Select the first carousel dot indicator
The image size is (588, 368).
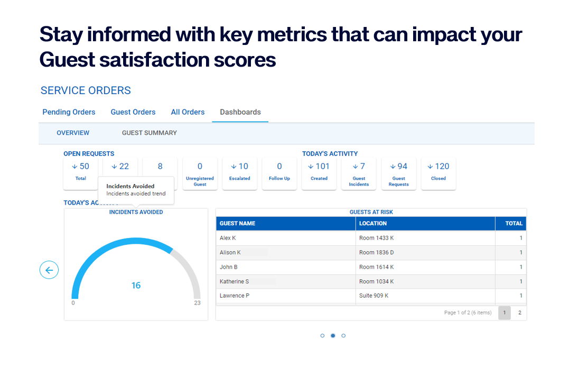tap(322, 335)
